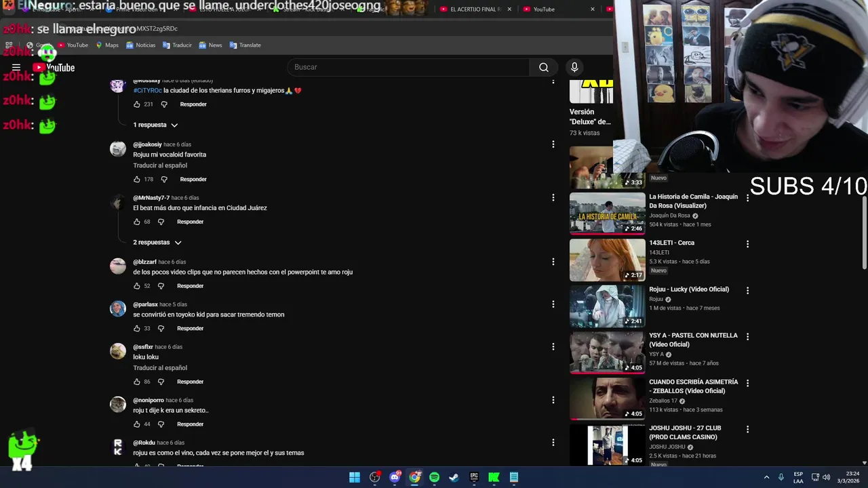The image size is (868, 488).
Task: Open options for Rojuu - Lucky video
Action: [747, 290]
